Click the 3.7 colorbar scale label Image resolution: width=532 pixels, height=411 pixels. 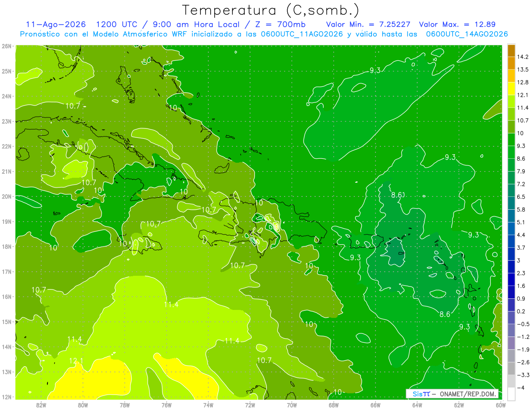pos(522,247)
